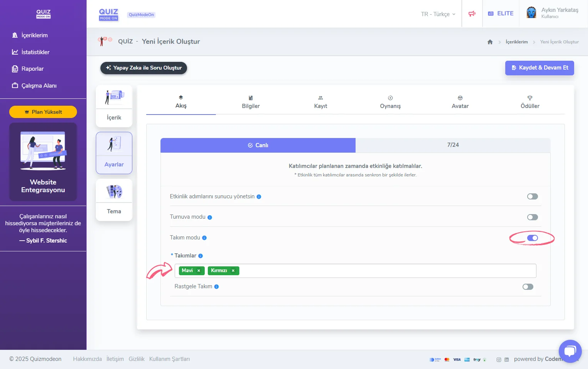Click Kaydet & Devam Et button
Viewport: 588px width, 369px height.
(540, 68)
